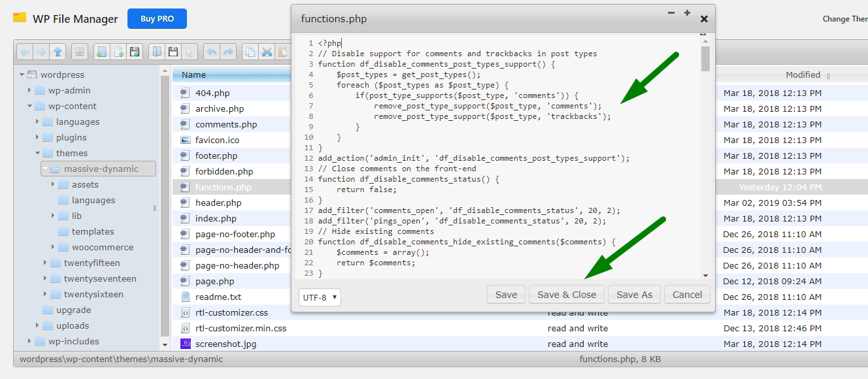Expand the plugins folder arrow
868x379 pixels.
click(x=37, y=138)
